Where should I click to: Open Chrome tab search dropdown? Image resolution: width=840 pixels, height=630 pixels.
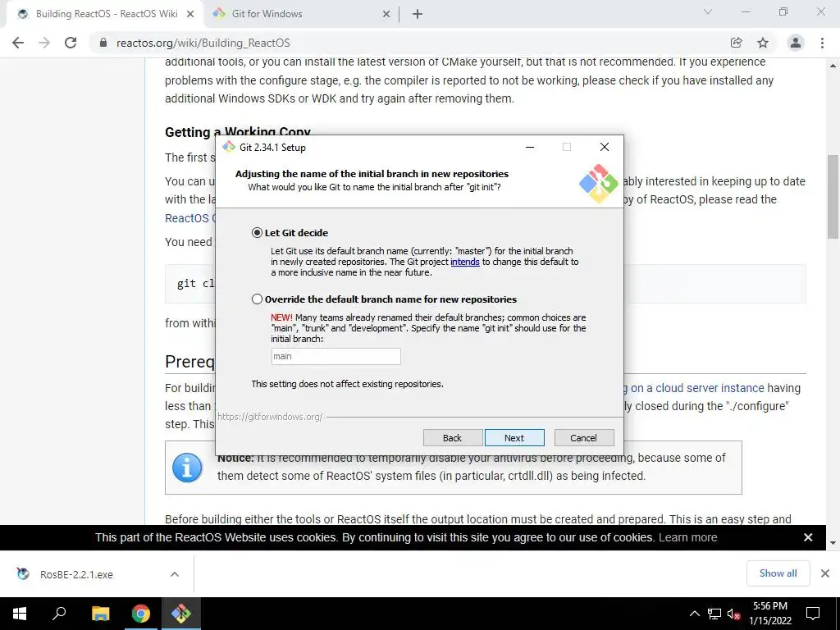(x=708, y=11)
